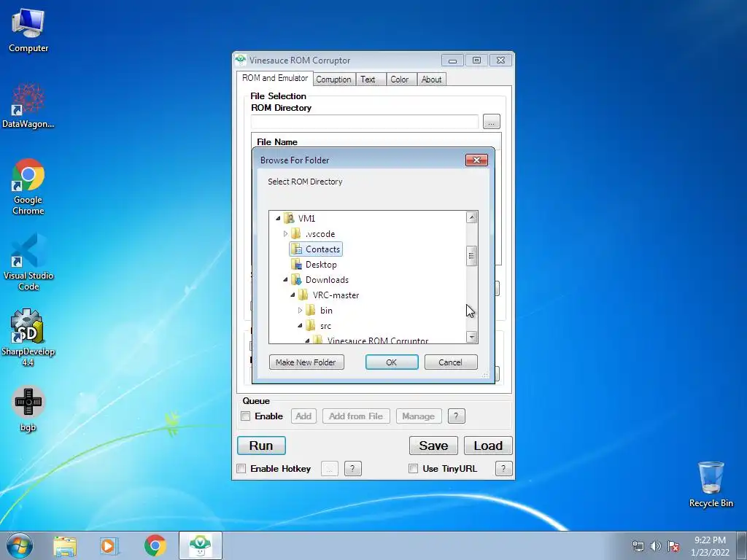Open the Visual Studio Code desktop shortcut
The width and height of the screenshot is (747, 560).
pyautogui.click(x=28, y=262)
